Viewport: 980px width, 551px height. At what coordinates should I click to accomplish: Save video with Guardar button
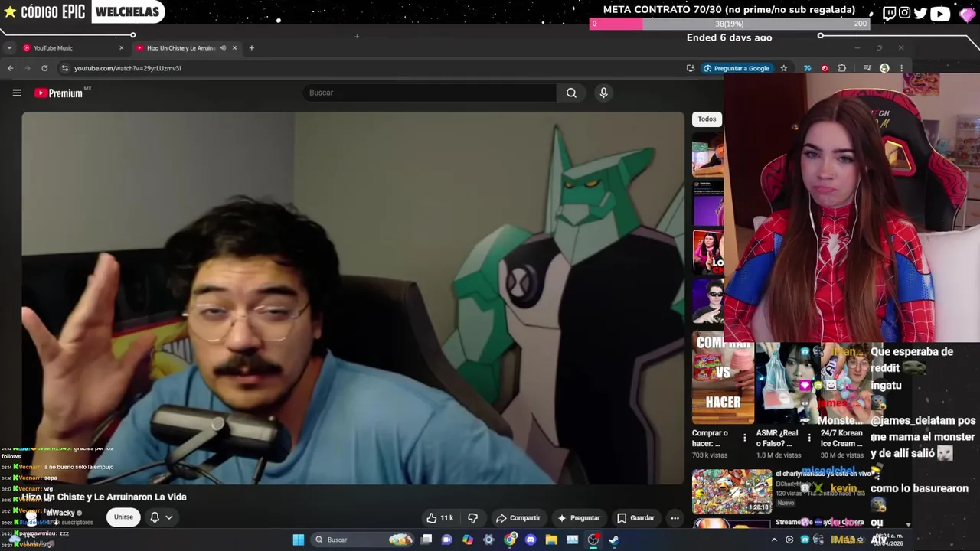(x=635, y=518)
